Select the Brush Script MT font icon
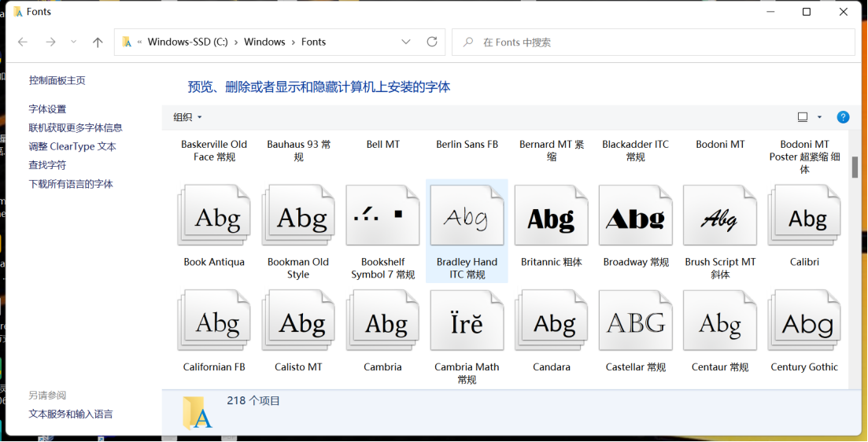 (x=719, y=215)
